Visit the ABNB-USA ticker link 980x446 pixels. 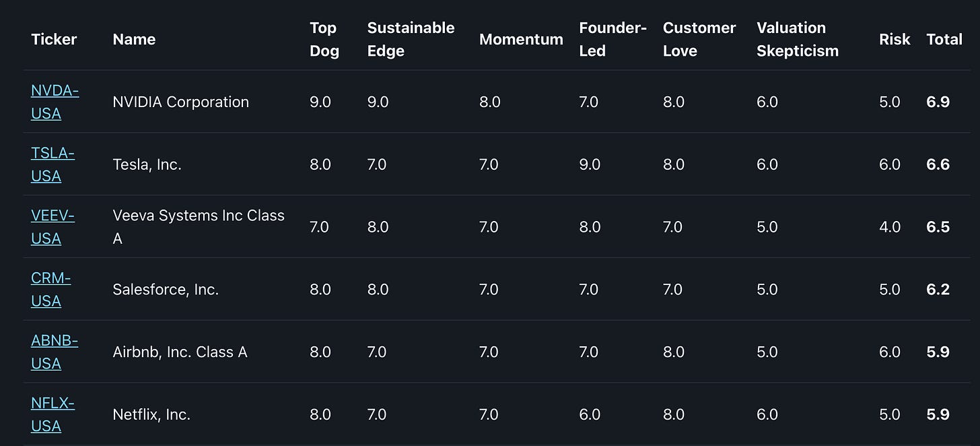pos(55,352)
